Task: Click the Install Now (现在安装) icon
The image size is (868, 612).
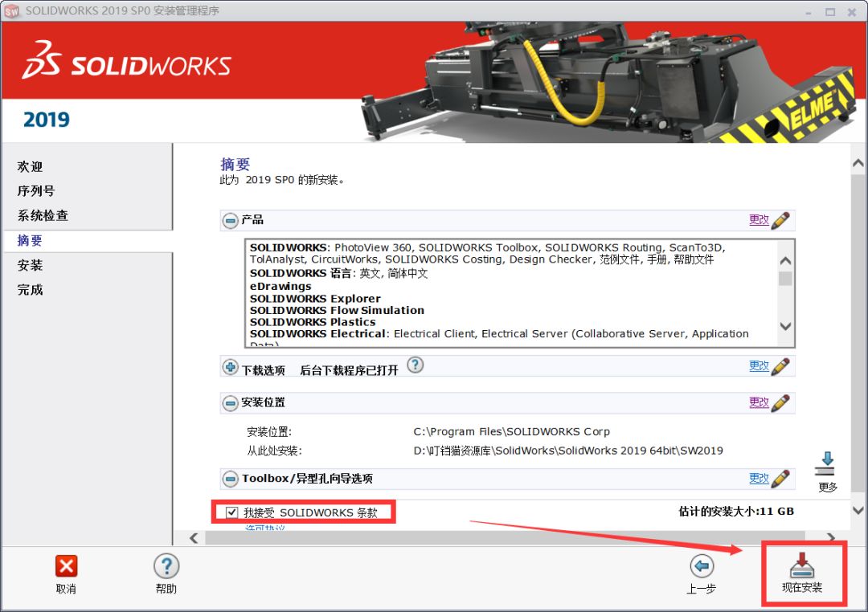Action: tap(801, 565)
